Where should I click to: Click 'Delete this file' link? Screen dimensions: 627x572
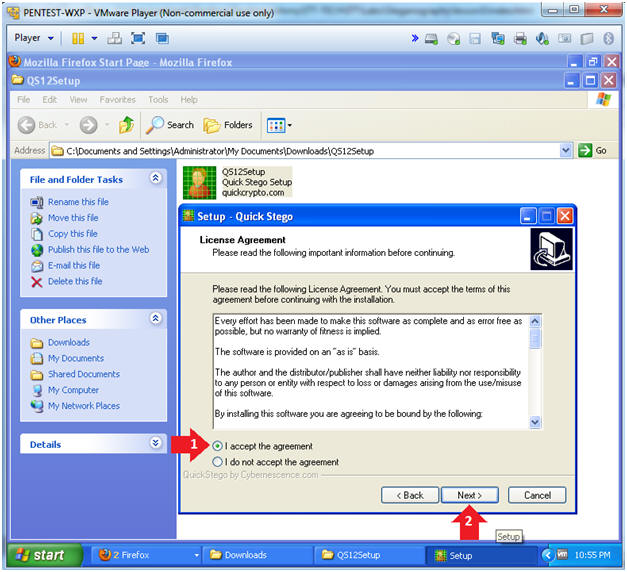pyautogui.click(x=75, y=282)
